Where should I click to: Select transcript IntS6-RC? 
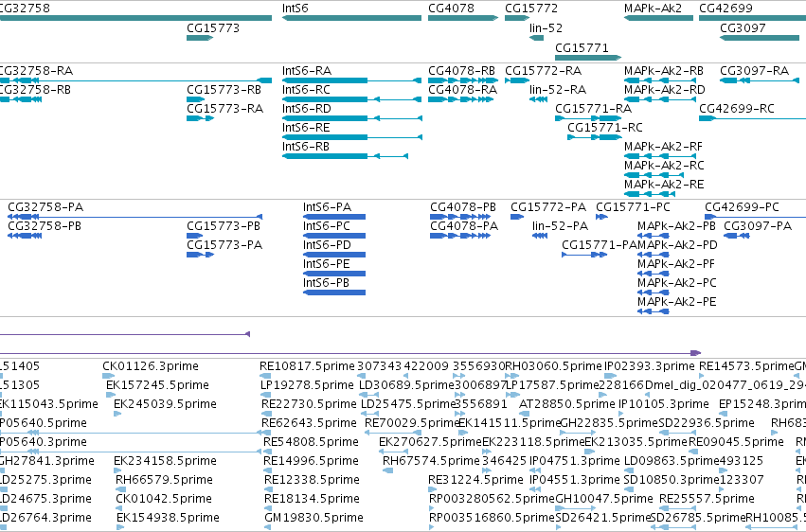tap(351, 99)
